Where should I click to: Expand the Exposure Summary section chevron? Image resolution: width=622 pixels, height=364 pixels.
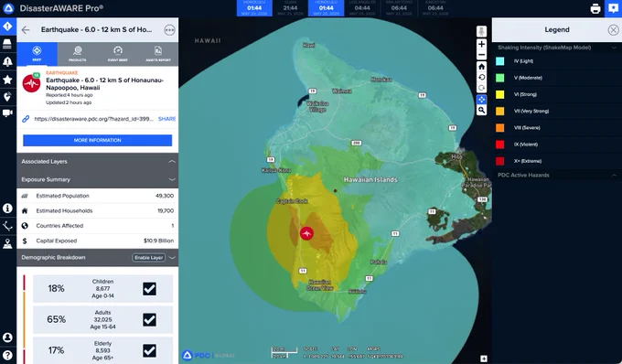point(172,179)
